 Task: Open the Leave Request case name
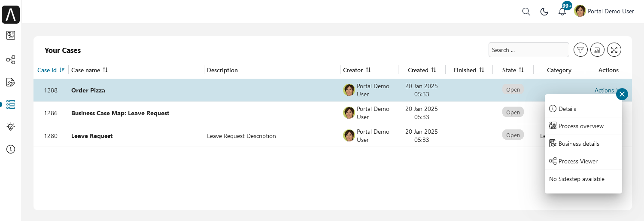(92, 136)
